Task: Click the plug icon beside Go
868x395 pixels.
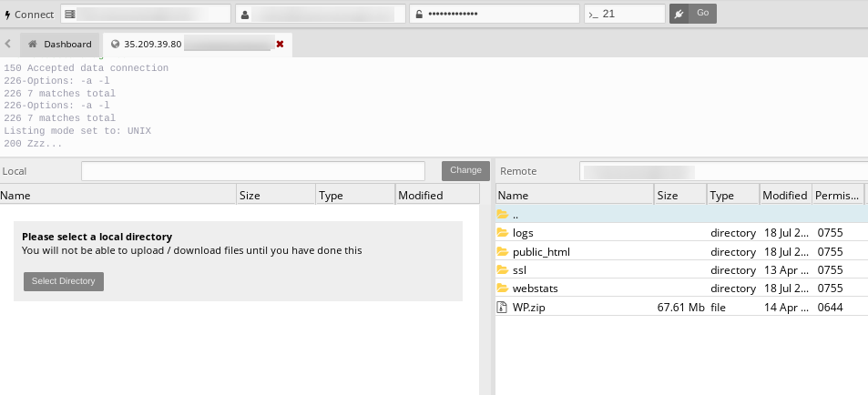Action: (x=679, y=15)
